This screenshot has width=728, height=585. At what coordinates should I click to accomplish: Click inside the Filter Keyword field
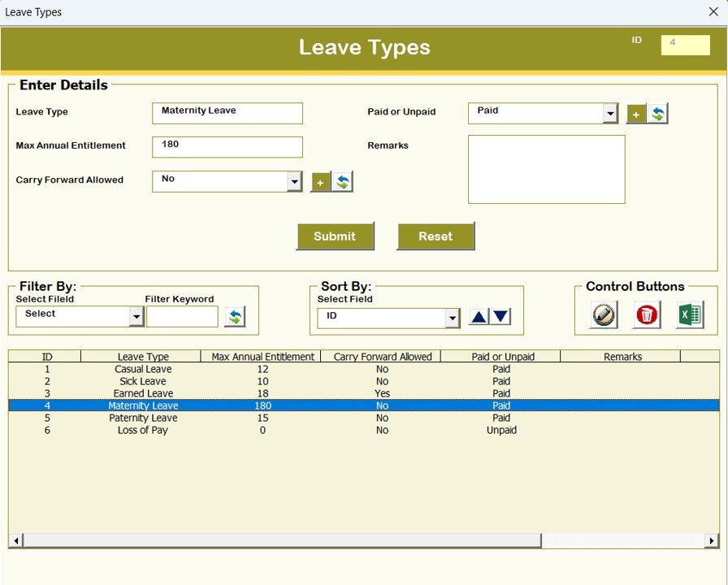pyautogui.click(x=182, y=315)
